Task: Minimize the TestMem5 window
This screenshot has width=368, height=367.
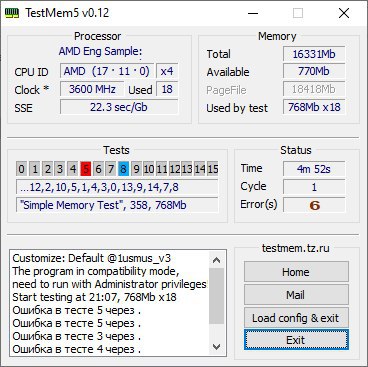Action: click(253, 13)
